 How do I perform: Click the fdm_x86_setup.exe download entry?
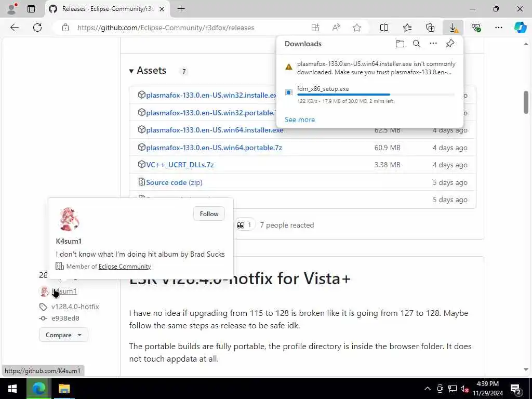click(x=370, y=95)
